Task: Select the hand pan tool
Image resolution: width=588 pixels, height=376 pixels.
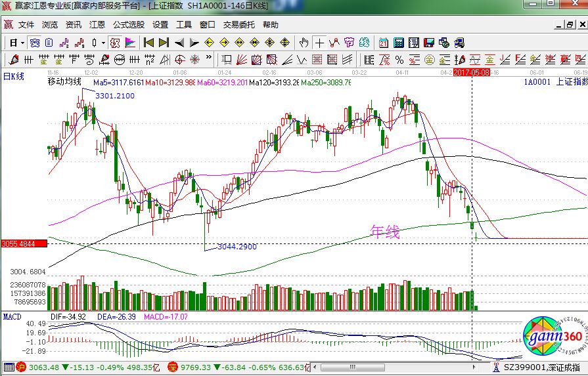Action: [x=303, y=43]
